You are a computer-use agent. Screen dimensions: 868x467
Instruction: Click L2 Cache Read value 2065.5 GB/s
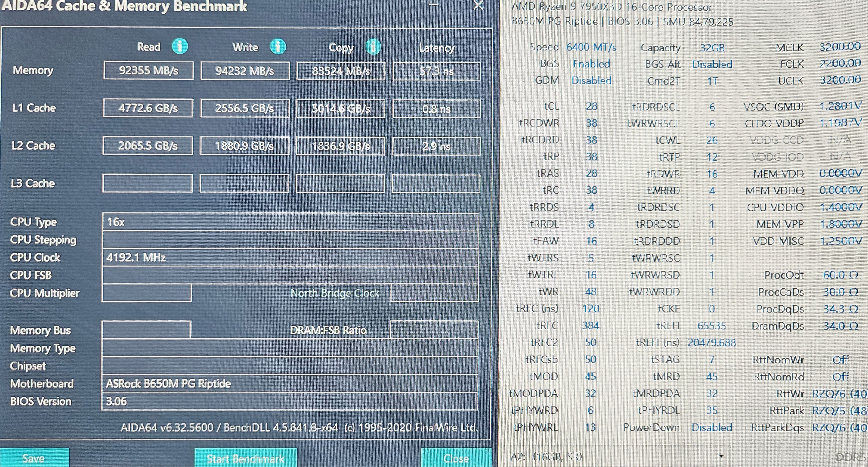[x=148, y=145]
